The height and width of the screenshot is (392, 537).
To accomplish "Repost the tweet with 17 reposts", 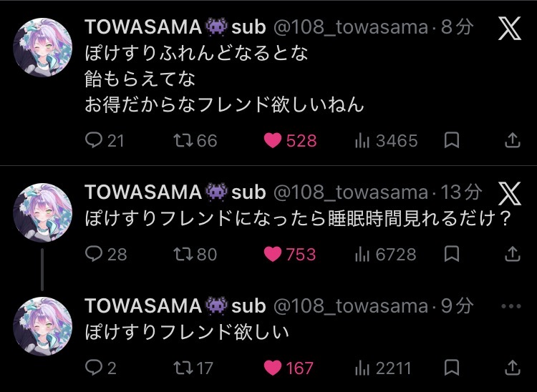I will click(183, 368).
